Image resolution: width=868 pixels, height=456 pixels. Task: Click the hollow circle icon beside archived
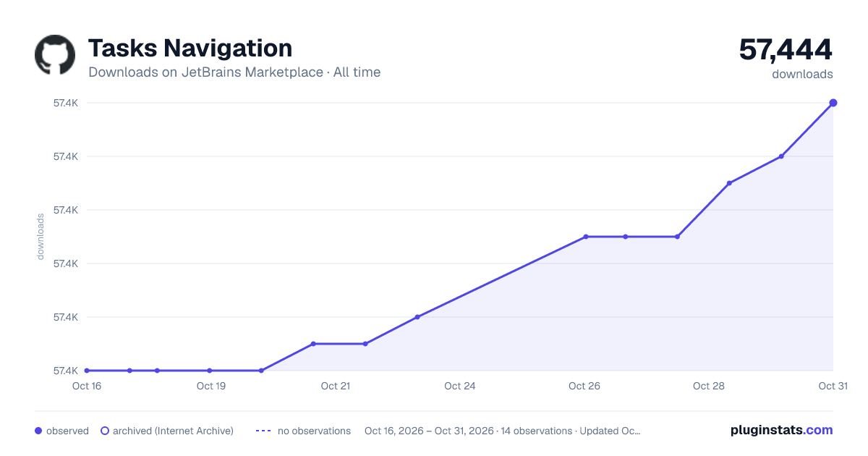[x=105, y=431]
